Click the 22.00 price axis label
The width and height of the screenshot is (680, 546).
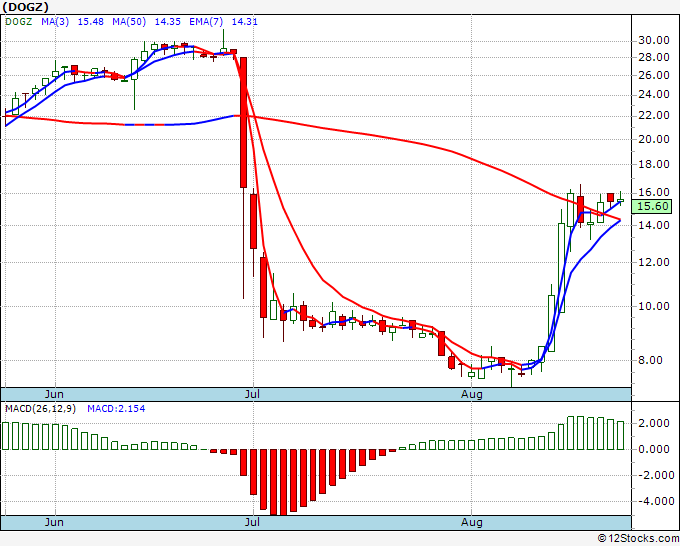pyautogui.click(x=654, y=116)
